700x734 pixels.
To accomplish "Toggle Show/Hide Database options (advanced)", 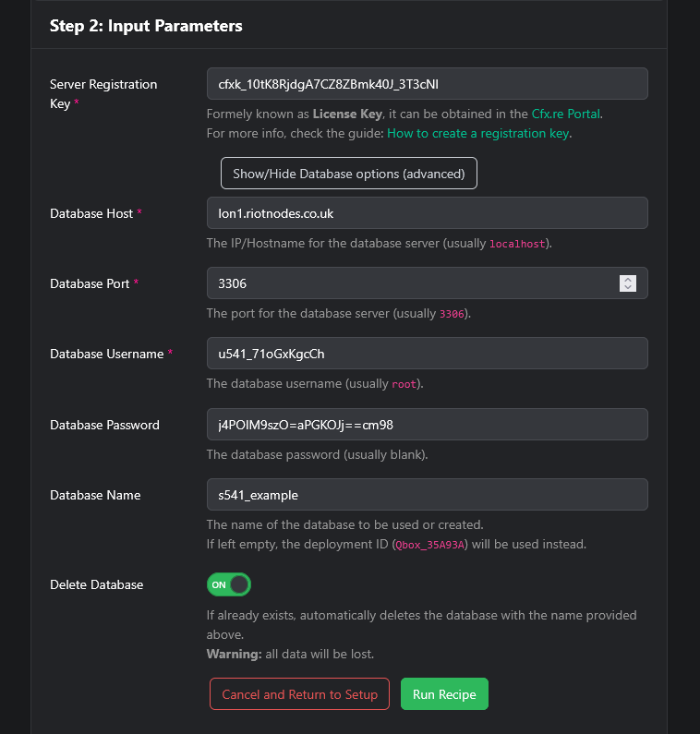I will (x=348, y=174).
